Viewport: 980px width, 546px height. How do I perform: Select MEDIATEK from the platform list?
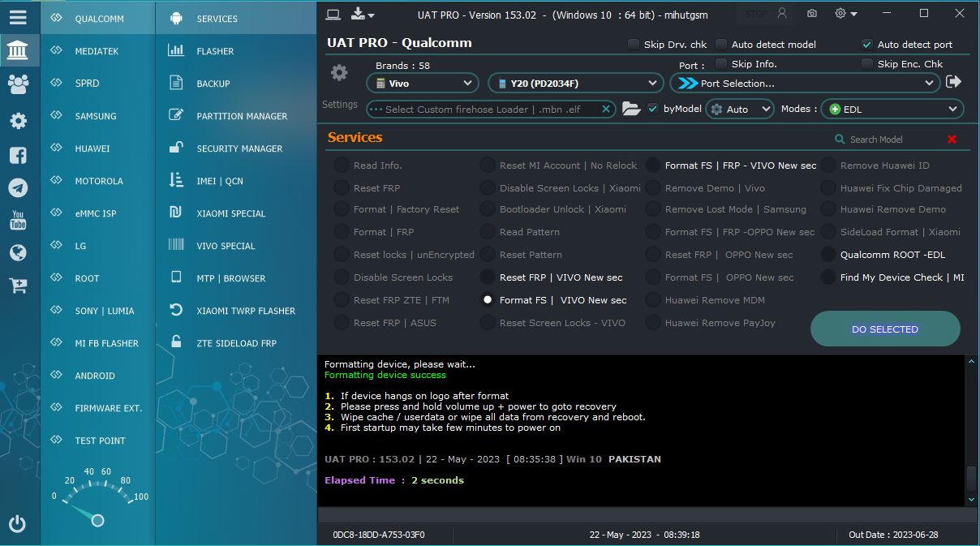pos(97,51)
